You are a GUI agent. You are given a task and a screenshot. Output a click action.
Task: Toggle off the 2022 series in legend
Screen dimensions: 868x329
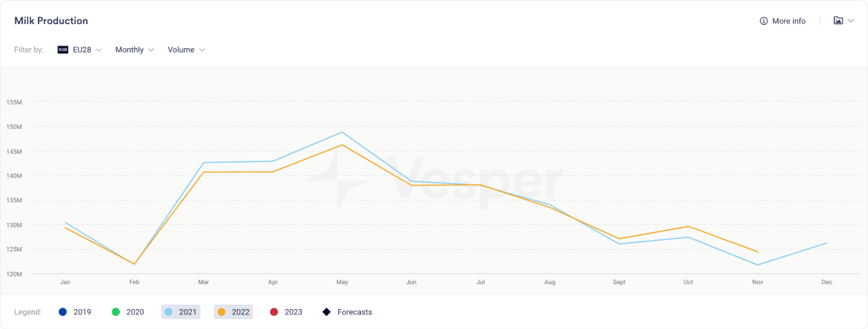(x=234, y=312)
